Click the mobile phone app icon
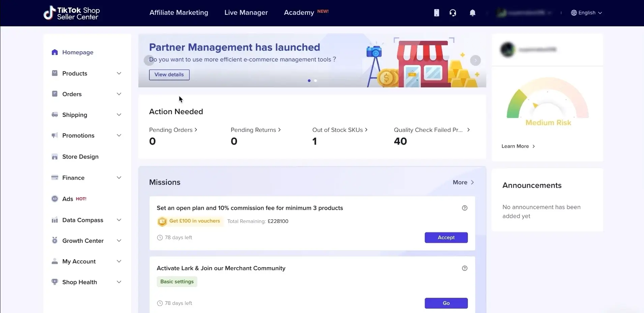Image resolution: width=644 pixels, height=313 pixels. point(437,13)
